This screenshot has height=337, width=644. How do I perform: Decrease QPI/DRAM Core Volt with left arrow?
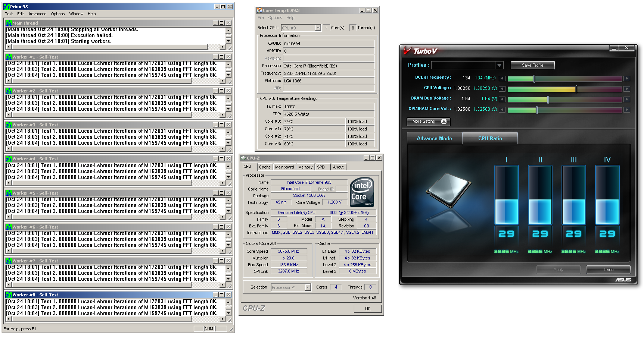pyautogui.click(x=502, y=110)
